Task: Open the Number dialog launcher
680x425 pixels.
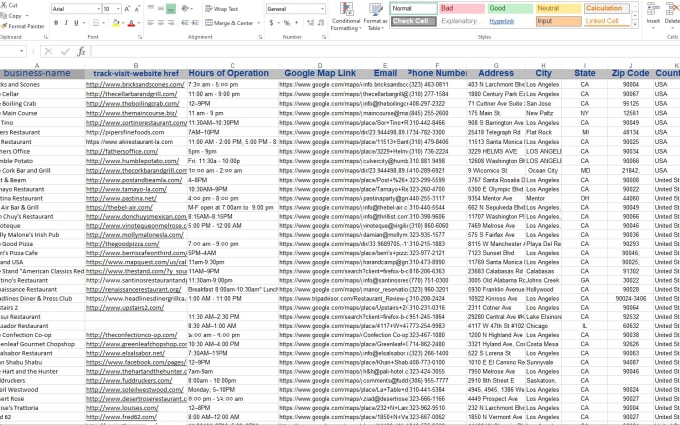Action: [x=324, y=37]
